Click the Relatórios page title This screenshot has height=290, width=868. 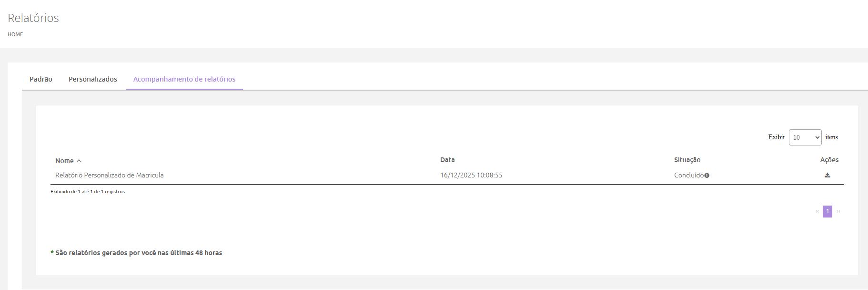(x=33, y=18)
